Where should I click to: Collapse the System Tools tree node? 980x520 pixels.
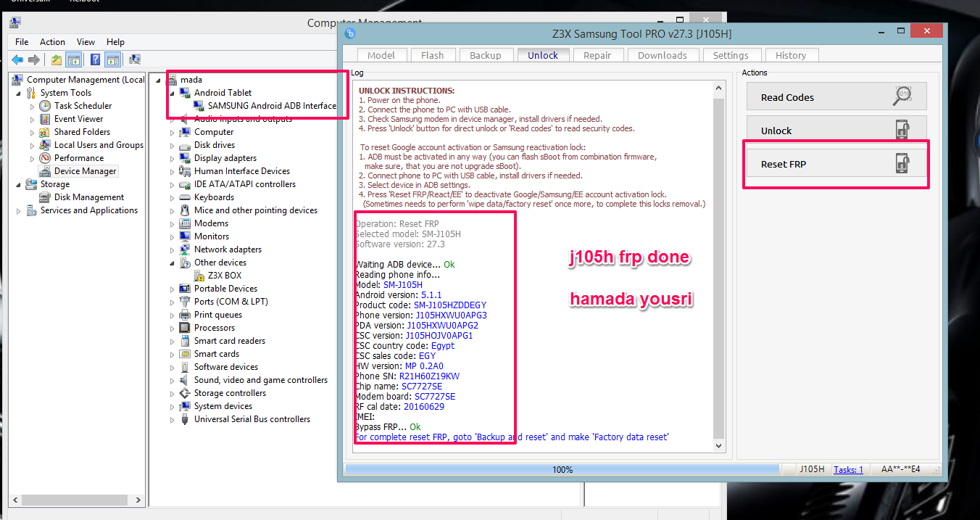[x=19, y=93]
